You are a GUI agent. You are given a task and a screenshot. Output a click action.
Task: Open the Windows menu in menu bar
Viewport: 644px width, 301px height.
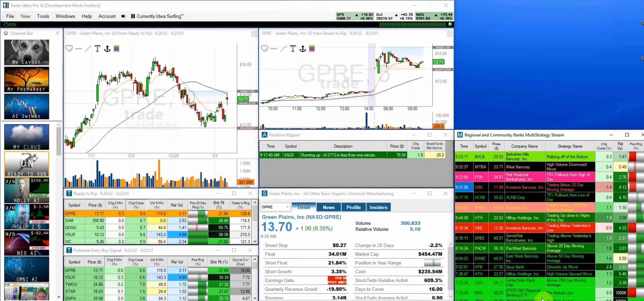[x=65, y=16]
